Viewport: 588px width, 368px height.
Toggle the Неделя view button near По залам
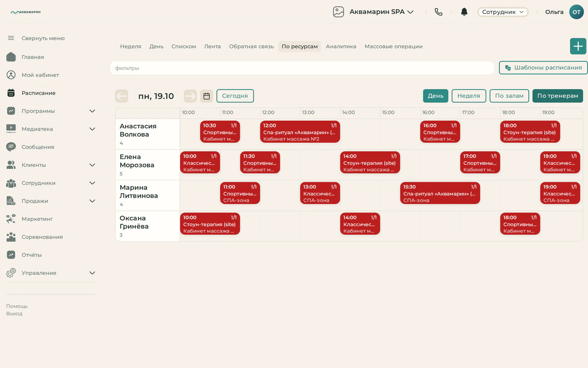click(469, 96)
